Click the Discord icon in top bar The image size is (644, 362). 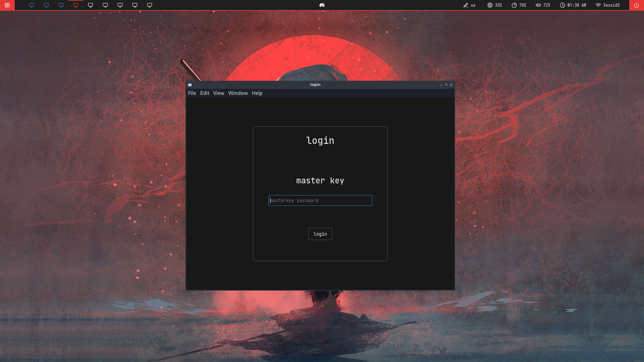point(322,5)
